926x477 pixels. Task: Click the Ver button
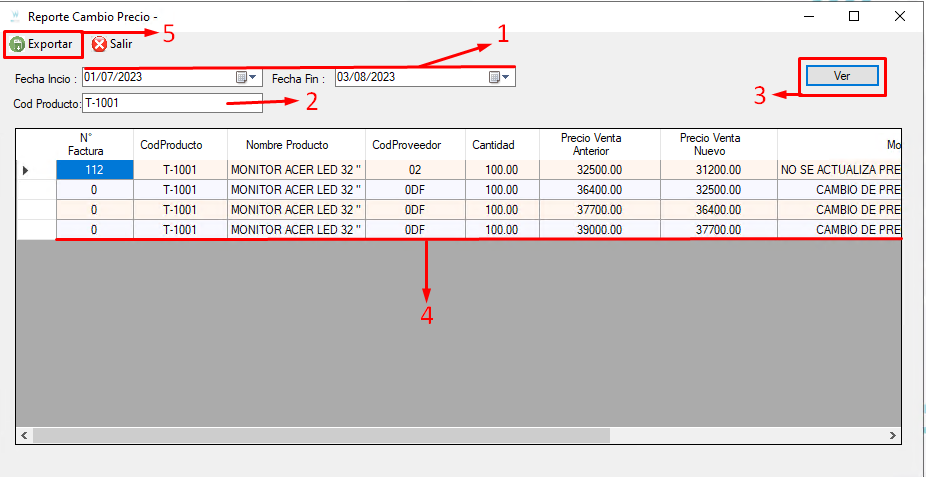[x=842, y=76]
